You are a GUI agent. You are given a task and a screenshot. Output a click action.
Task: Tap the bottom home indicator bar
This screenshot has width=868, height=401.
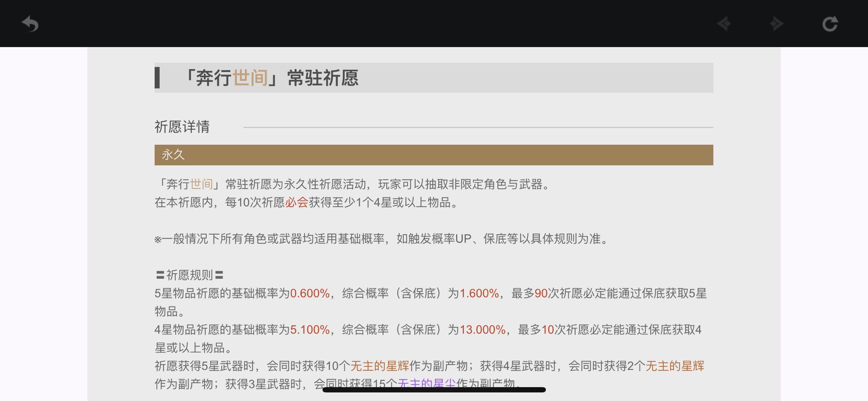(x=434, y=389)
